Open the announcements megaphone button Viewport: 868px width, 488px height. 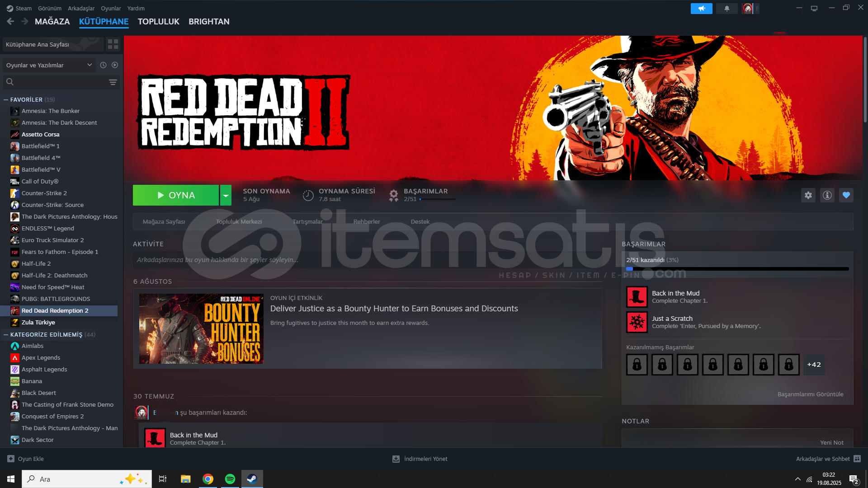coord(701,9)
